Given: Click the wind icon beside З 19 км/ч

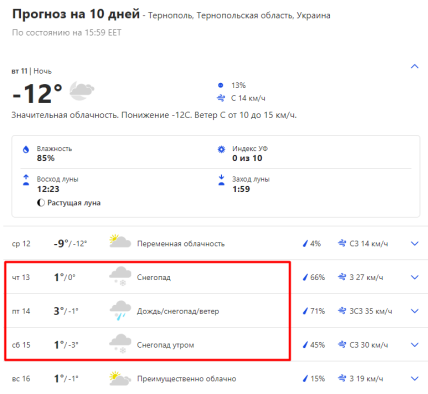Looking at the screenshot, I should [342, 378].
